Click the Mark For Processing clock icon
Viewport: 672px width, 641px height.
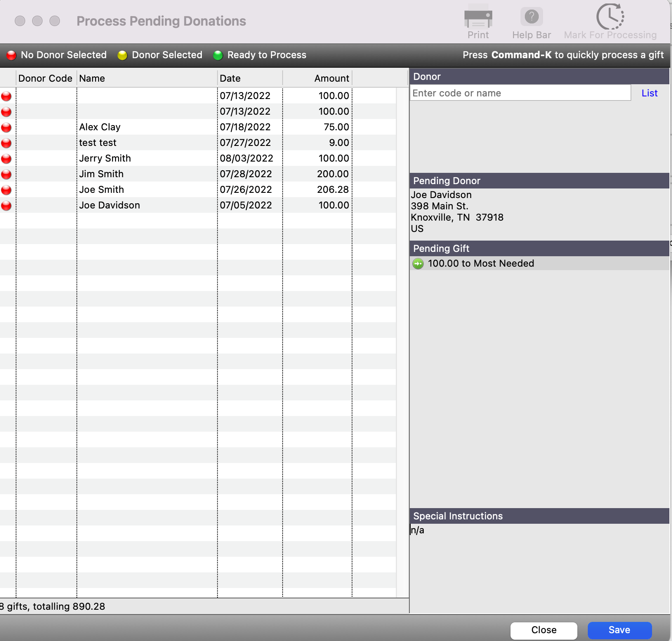pyautogui.click(x=610, y=17)
